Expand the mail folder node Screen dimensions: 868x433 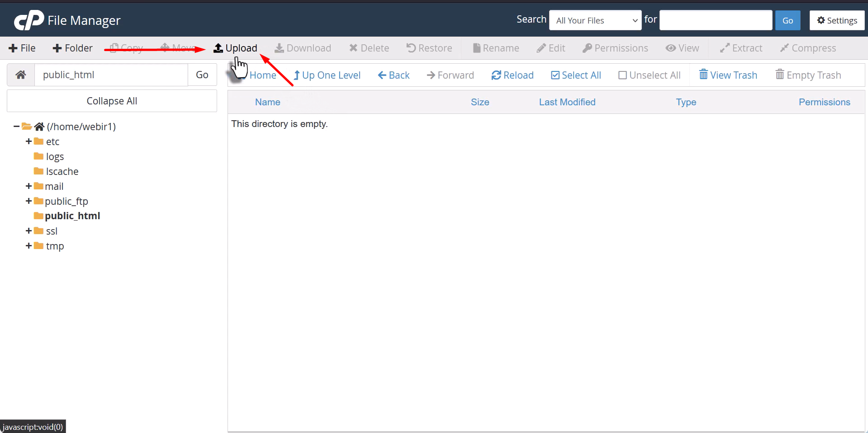click(x=28, y=186)
